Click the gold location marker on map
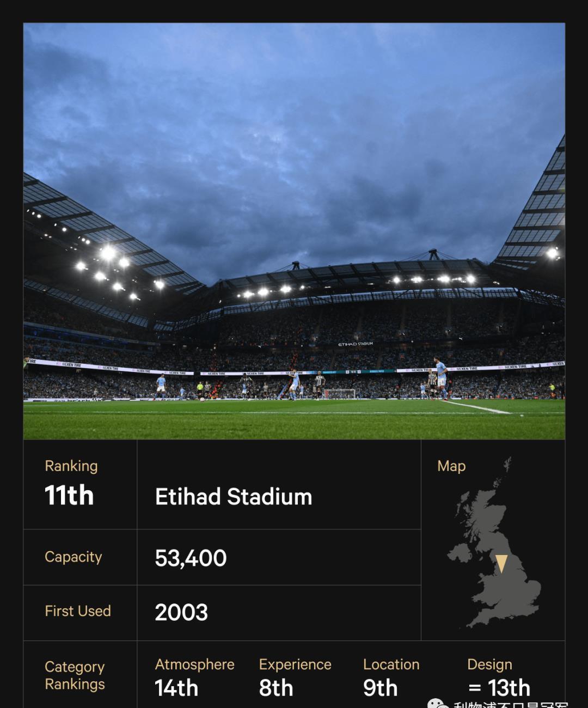 501,564
